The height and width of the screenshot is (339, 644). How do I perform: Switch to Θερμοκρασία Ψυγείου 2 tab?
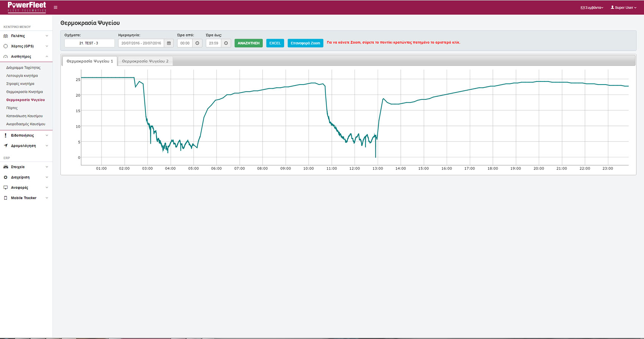click(145, 61)
